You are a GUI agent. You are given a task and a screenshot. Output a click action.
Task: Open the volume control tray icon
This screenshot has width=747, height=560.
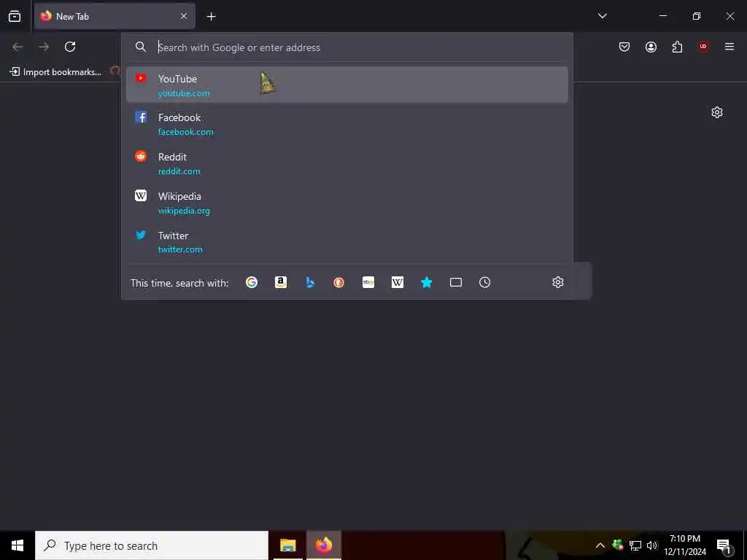(652, 545)
